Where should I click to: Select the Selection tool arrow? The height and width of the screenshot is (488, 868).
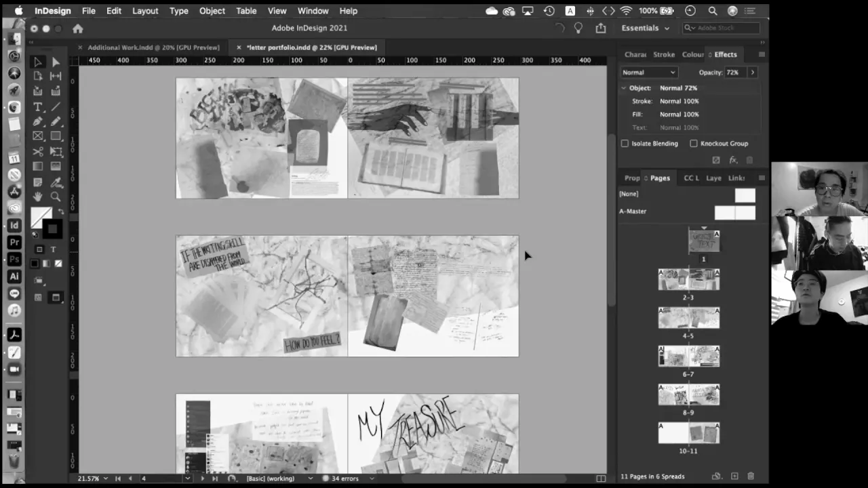pyautogui.click(x=38, y=62)
